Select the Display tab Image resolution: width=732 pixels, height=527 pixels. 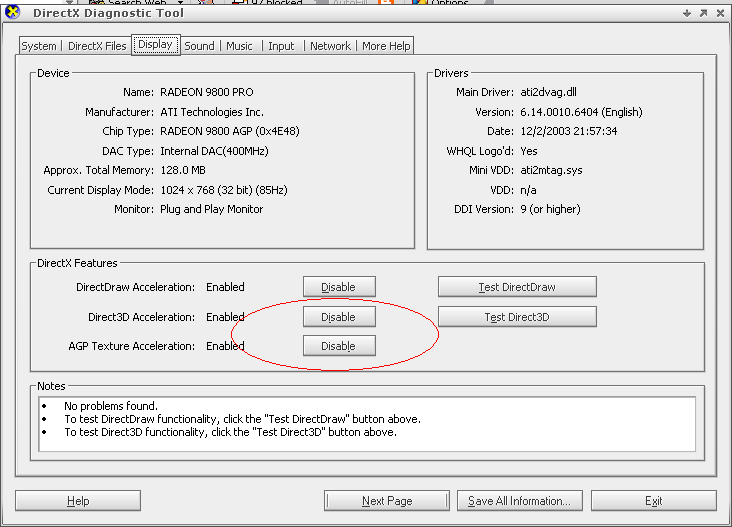coord(155,44)
